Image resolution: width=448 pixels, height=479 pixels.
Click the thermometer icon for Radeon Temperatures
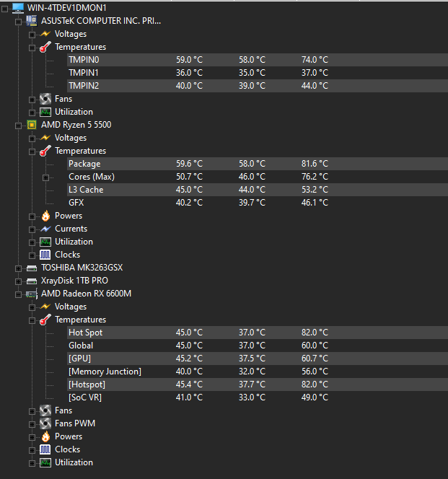click(45, 320)
